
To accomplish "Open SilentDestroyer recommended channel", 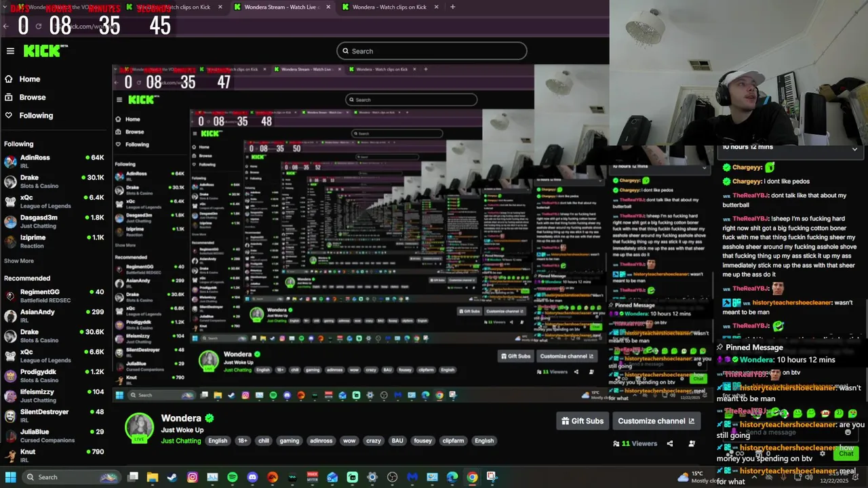I will click(54, 415).
